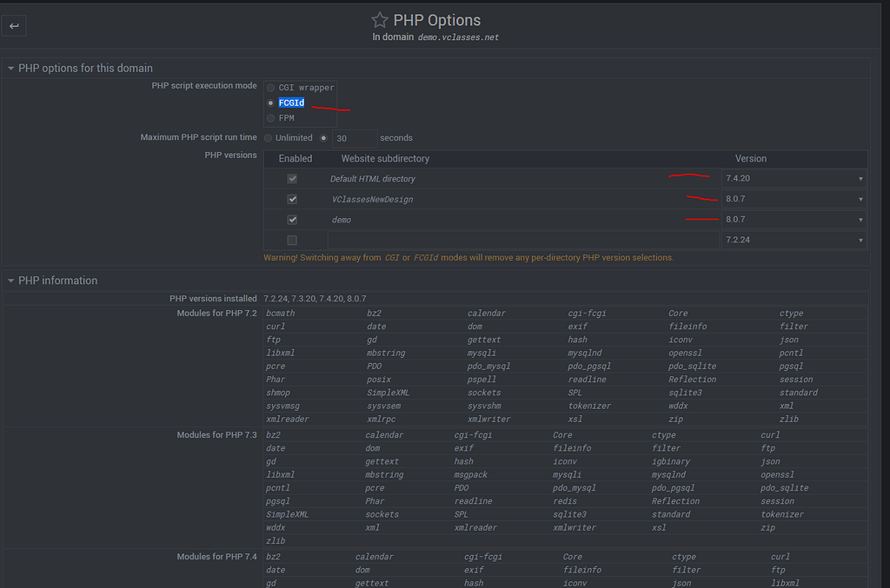The height and width of the screenshot is (588, 890).
Task: Collapse the PHP information section
Action: (x=10, y=280)
